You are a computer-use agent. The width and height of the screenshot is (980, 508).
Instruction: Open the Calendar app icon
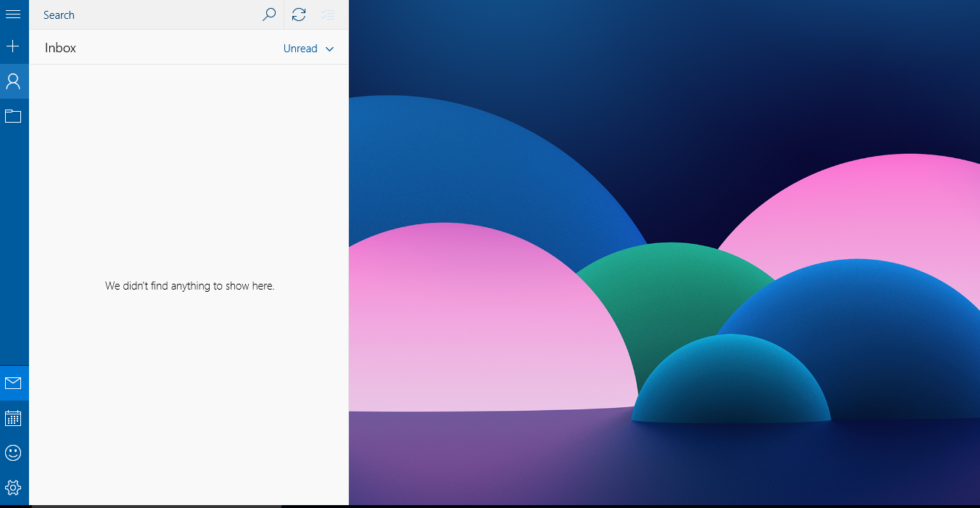tap(13, 418)
